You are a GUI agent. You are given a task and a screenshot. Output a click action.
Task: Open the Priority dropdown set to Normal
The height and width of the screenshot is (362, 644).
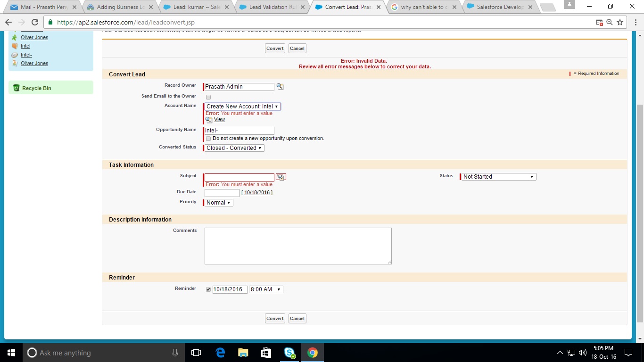click(x=219, y=203)
